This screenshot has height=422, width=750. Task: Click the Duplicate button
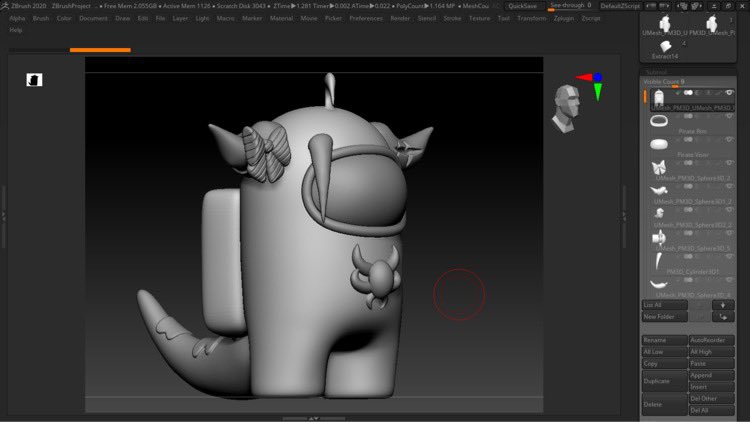click(664, 381)
